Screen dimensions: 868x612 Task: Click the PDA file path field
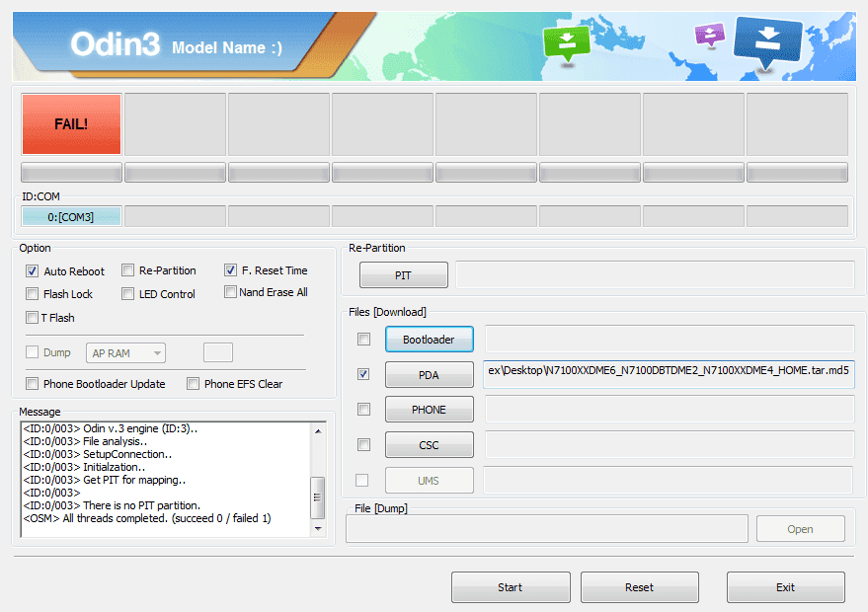(669, 374)
